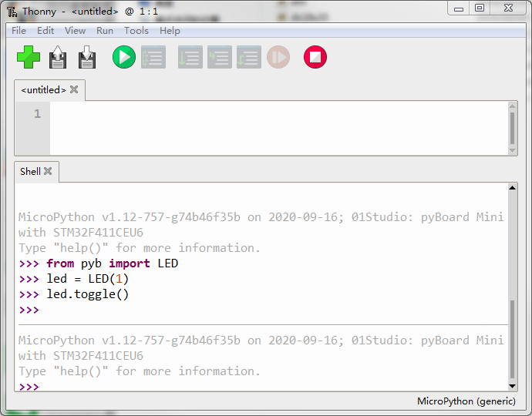Open the Help menu
Screen dimensions: 532x416
pyautogui.click(x=170, y=31)
